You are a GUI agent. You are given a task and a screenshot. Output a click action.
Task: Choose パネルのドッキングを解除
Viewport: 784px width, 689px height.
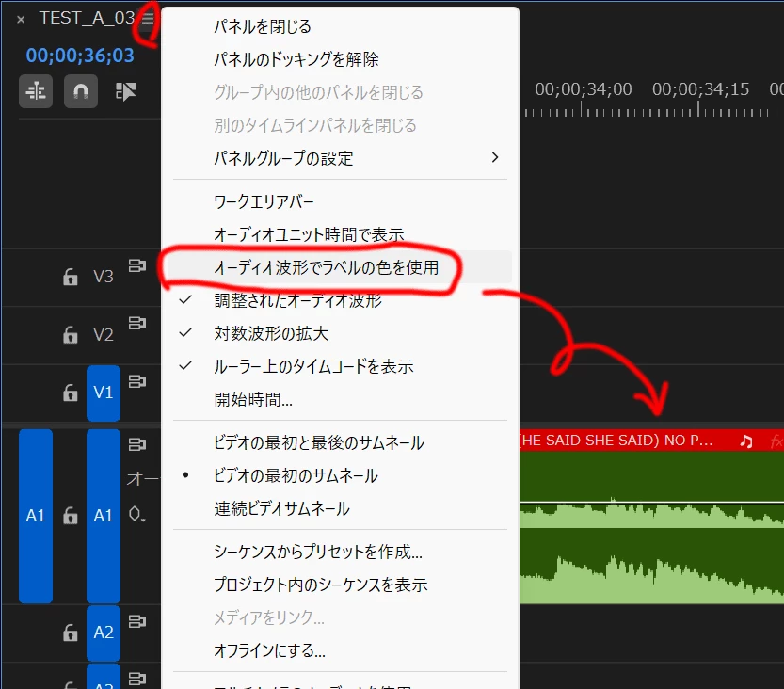340,59
